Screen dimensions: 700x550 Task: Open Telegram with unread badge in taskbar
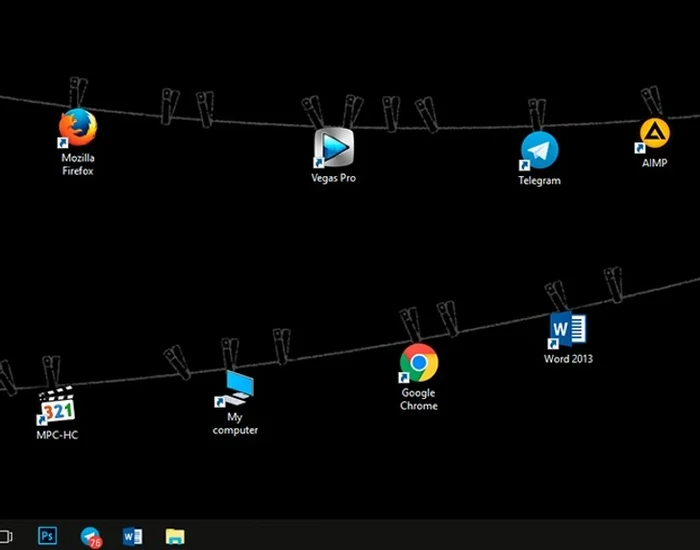click(x=90, y=536)
